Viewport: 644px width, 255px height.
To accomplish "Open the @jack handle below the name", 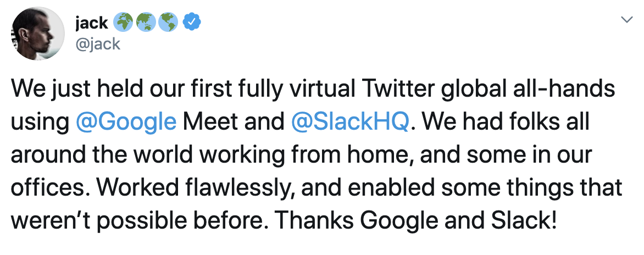I will click(98, 43).
